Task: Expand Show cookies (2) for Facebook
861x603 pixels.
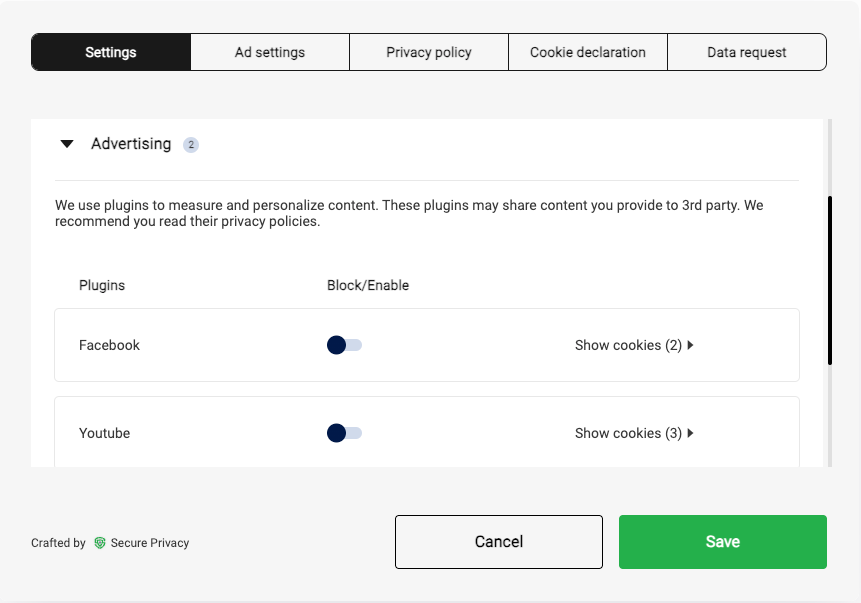Action: coord(634,345)
